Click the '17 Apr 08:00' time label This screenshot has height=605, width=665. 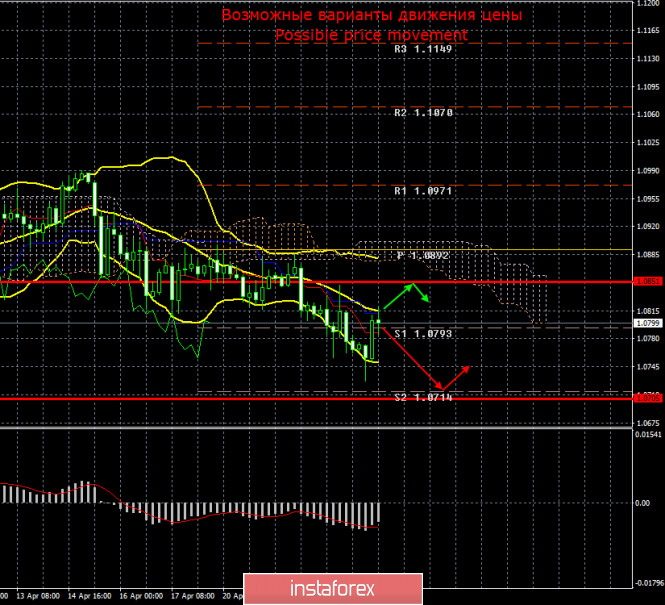[x=193, y=596]
